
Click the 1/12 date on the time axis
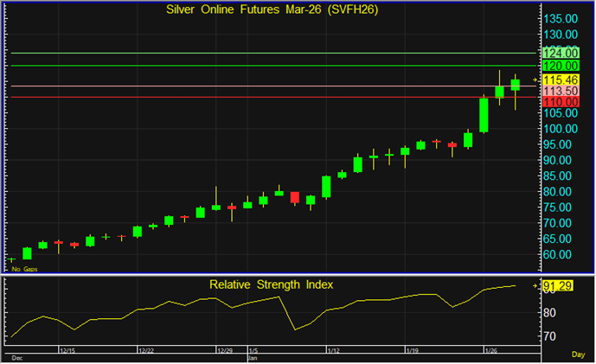tap(331, 351)
